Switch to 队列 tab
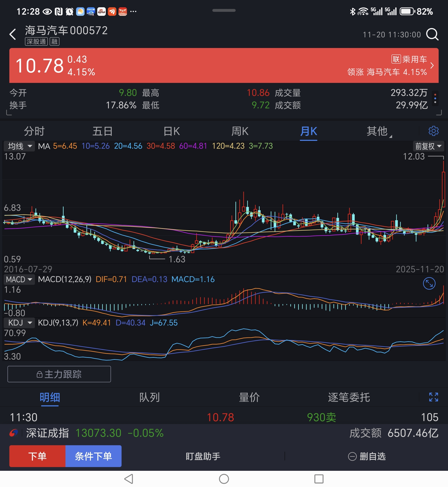This screenshot has width=448, height=487. coord(149,397)
